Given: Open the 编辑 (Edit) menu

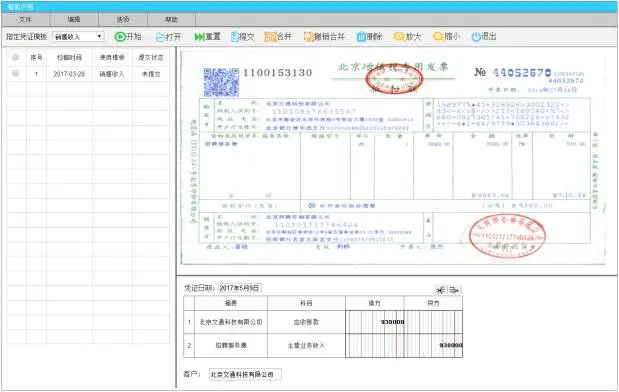Looking at the screenshot, I should point(74,19).
